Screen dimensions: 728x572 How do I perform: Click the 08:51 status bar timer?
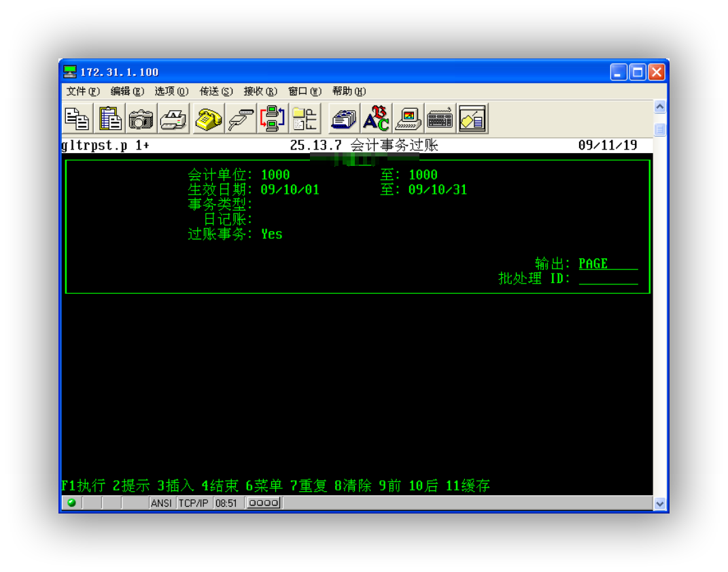226,503
